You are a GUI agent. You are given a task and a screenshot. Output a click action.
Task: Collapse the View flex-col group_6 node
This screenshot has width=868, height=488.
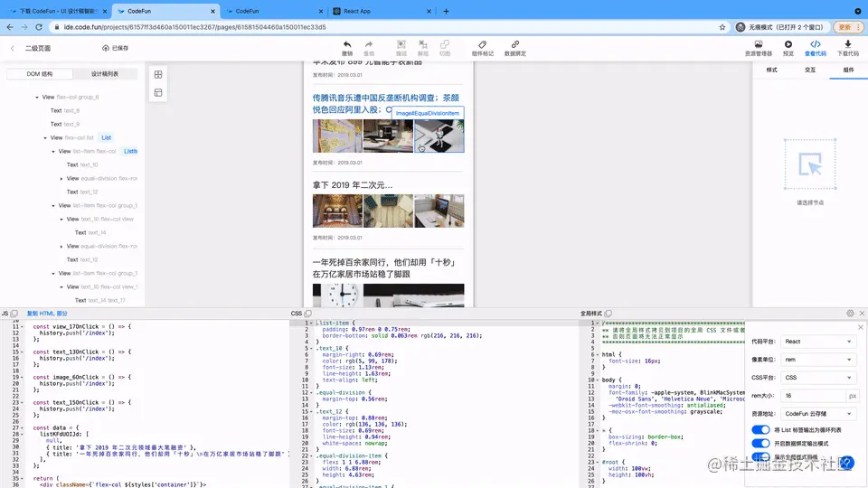(37, 98)
